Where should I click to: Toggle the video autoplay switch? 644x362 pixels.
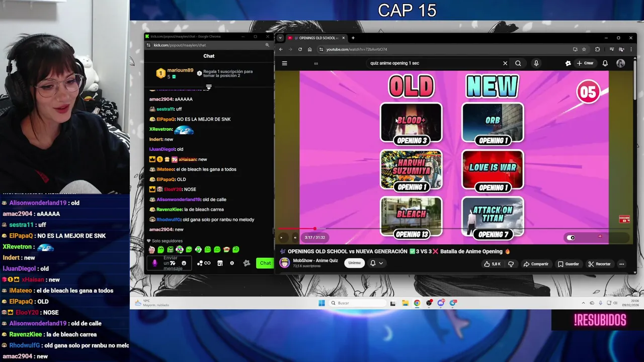click(x=571, y=237)
